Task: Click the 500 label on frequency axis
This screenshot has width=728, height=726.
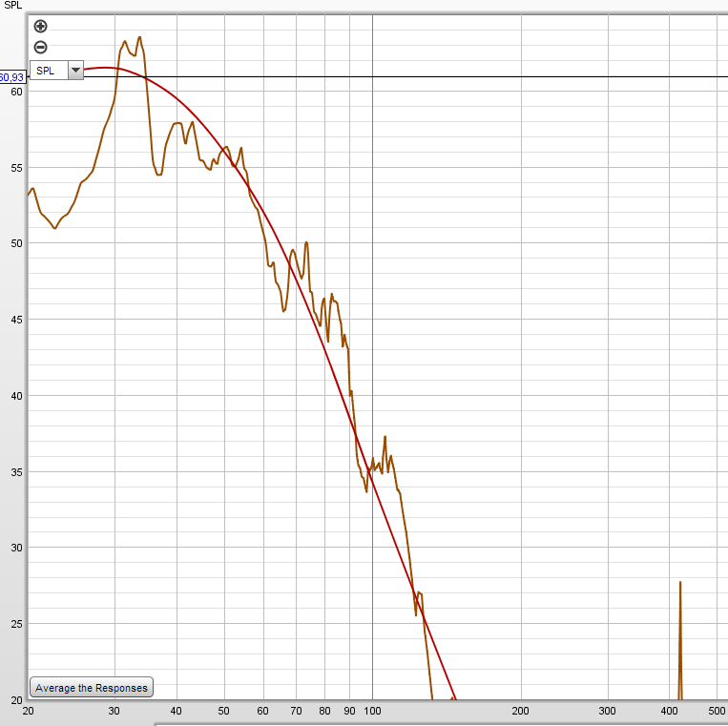Action: (717, 711)
